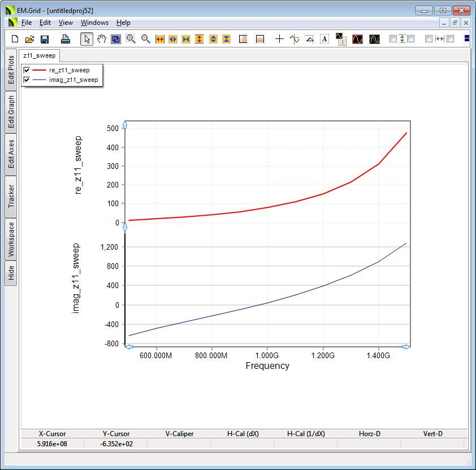The image size is (476, 470).
Task: Expand the Tracker side panel
Action: click(x=11, y=196)
